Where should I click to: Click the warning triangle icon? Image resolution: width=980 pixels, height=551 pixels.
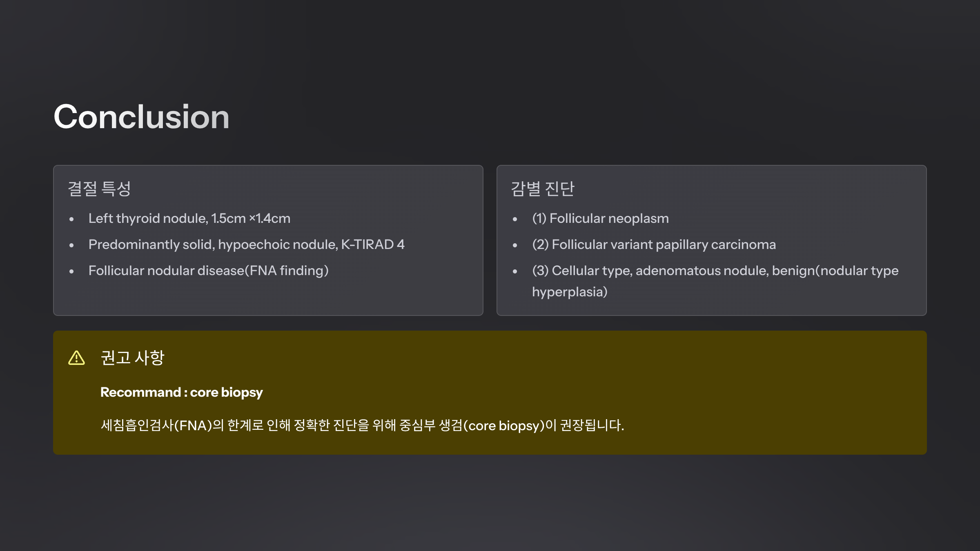76,358
